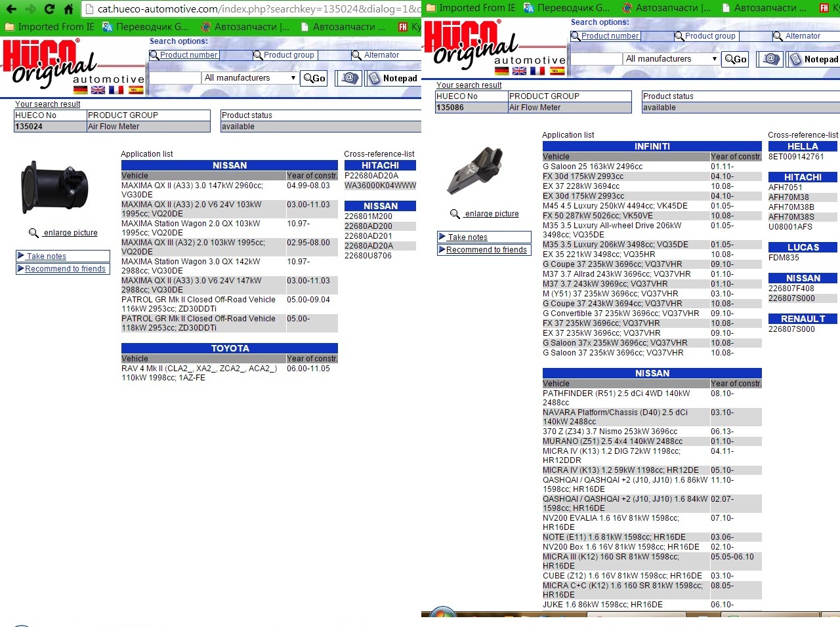
Task: Open Take notes on 135024 page
Action: 63,256
